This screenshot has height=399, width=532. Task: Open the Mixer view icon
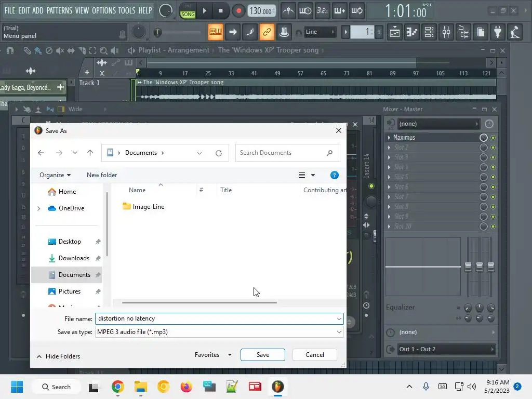(x=446, y=32)
